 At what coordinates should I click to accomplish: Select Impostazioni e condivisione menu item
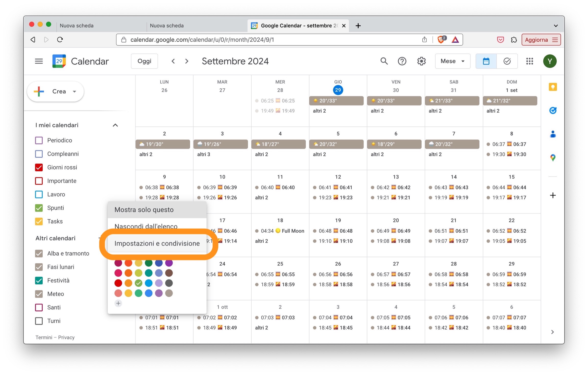coord(157,243)
